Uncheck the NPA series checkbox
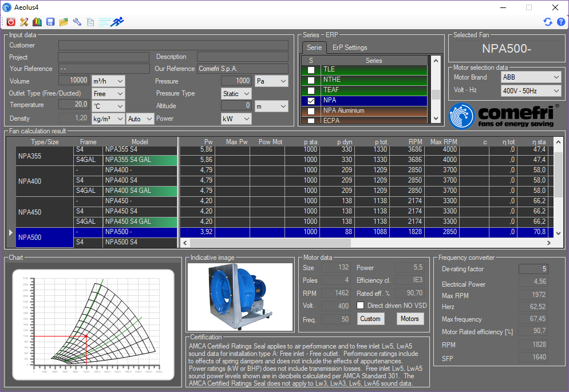 point(311,101)
